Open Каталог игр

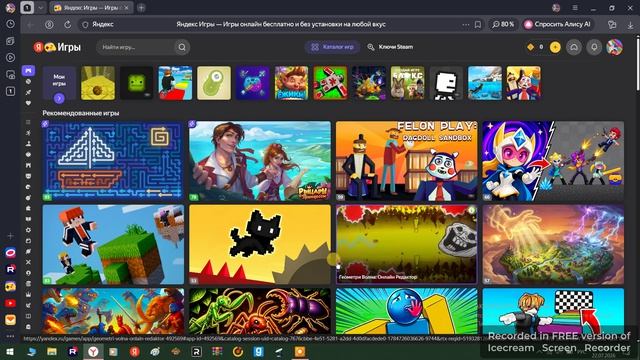pos(333,47)
